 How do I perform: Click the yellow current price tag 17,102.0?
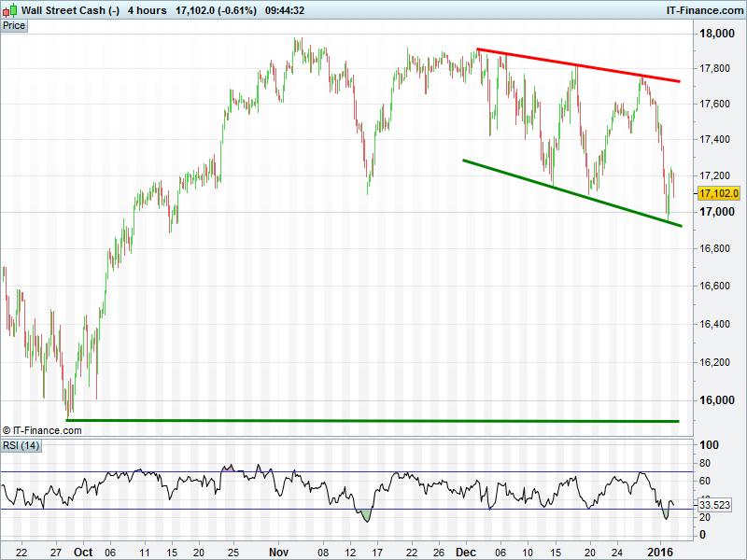pyautogui.click(x=718, y=193)
